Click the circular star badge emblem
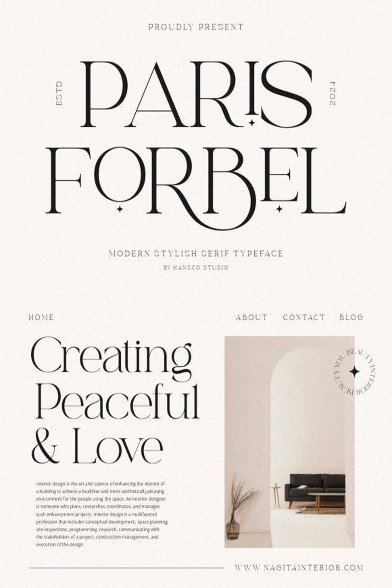Screen dimensions: 392x588 click(355, 372)
